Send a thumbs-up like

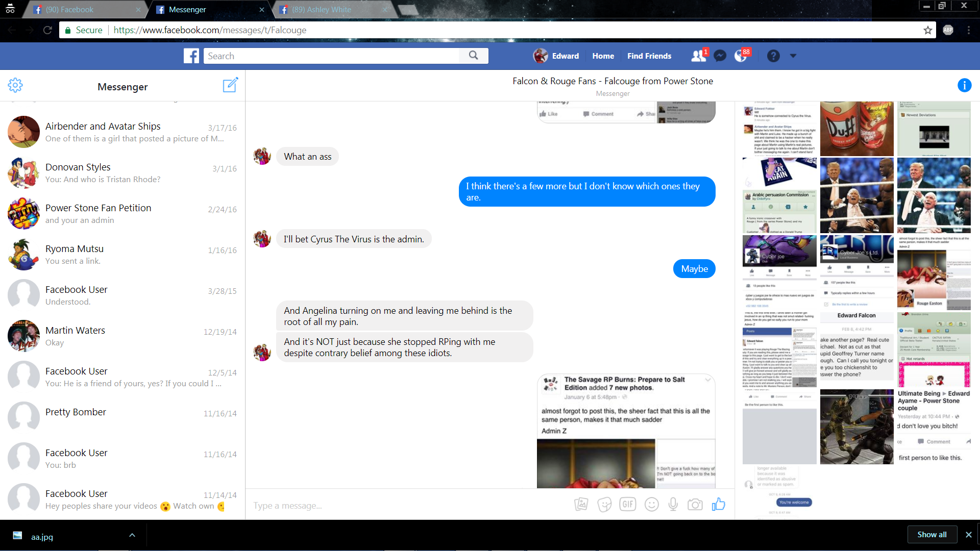(x=719, y=504)
